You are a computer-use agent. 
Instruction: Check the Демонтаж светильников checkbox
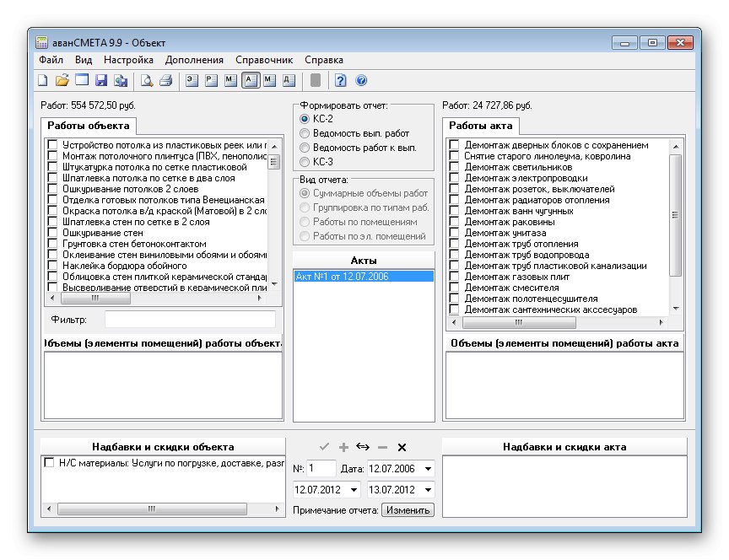[454, 167]
